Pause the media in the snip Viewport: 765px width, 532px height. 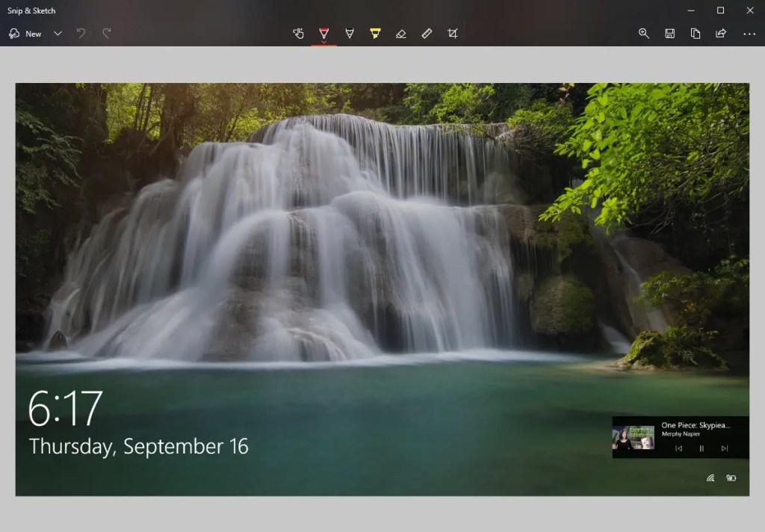[x=701, y=448]
